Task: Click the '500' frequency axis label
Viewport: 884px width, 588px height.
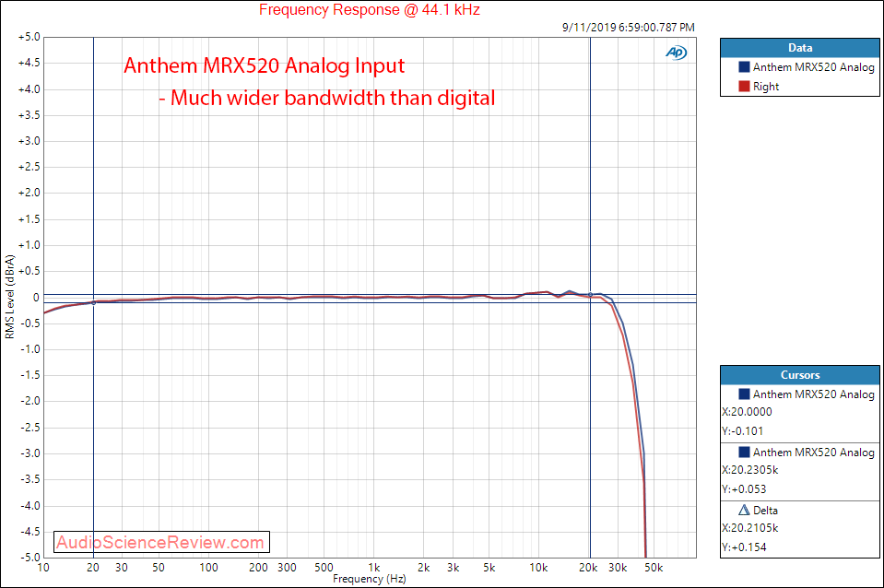Action: point(324,568)
